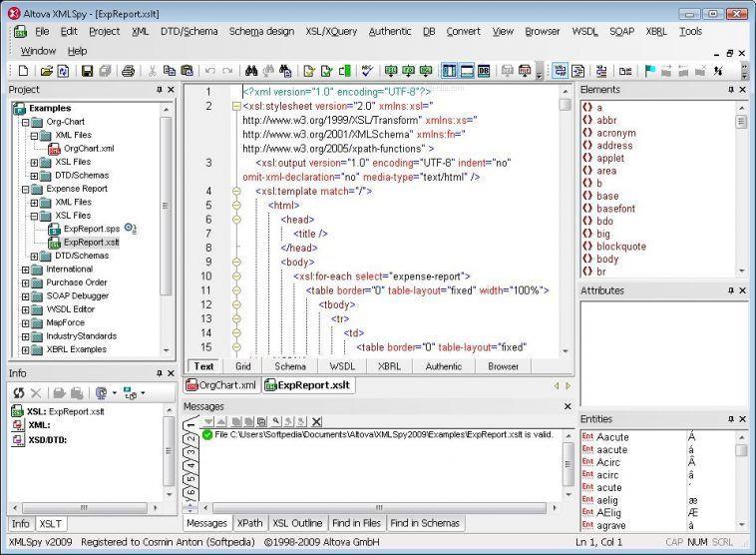Select OrgChart.xml in project tree

point(89,149)
